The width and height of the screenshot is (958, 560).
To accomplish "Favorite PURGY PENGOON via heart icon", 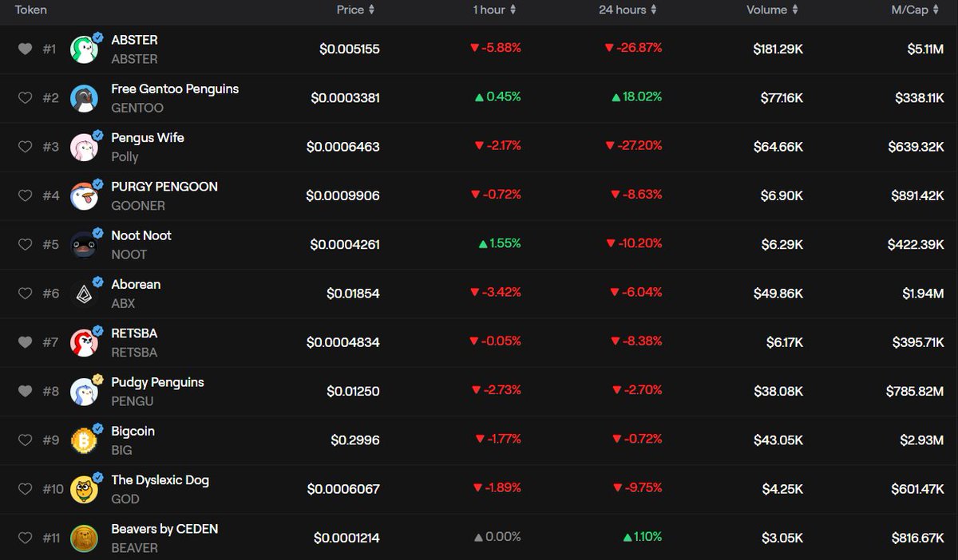I will pyautogui.click(x=25, y=195).
